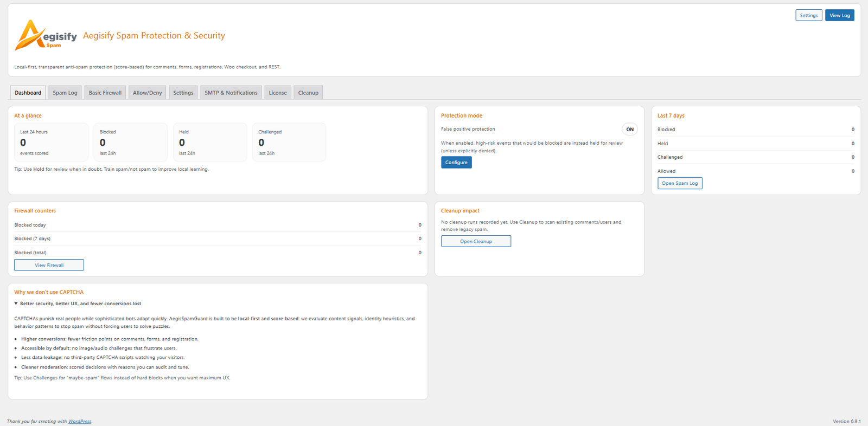868x426 pixels.
Task: Click the Aegisify Spam logo
Action: coord(46,35)
